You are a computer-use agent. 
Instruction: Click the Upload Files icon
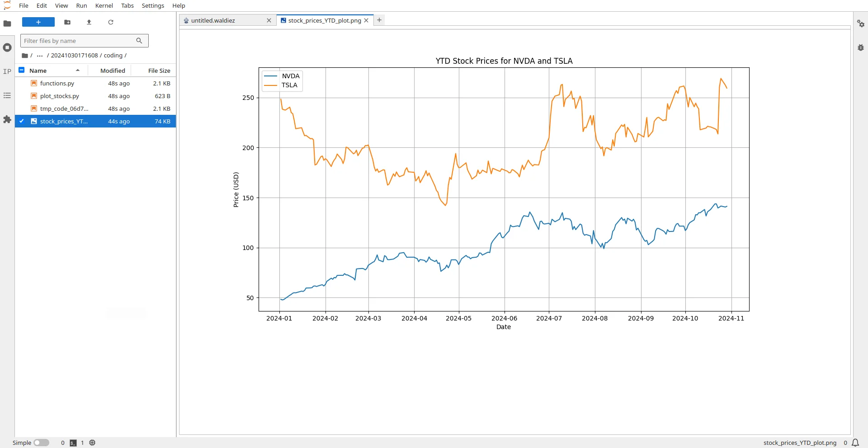[x=89, y=22]
